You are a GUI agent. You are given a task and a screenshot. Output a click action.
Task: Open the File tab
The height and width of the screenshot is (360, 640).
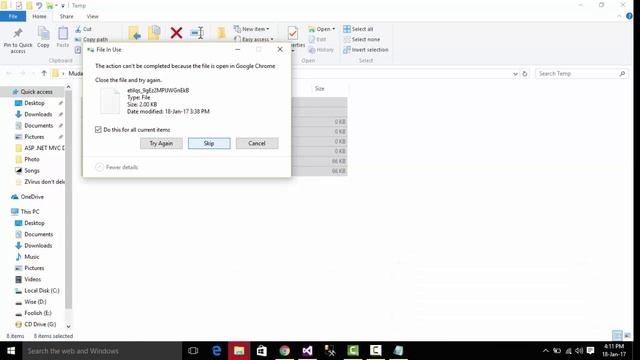pyautogui.click(x=13, y=16)
